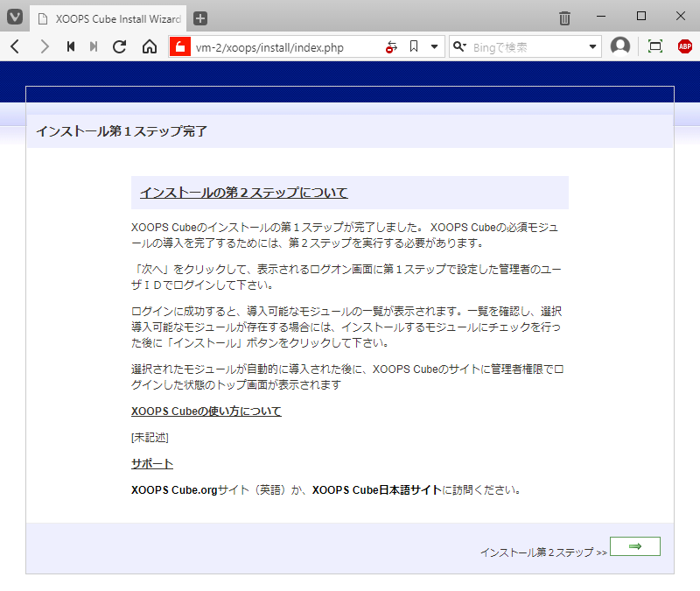
Task: Open the closed tabs trash icon
Action: point(564,18)
